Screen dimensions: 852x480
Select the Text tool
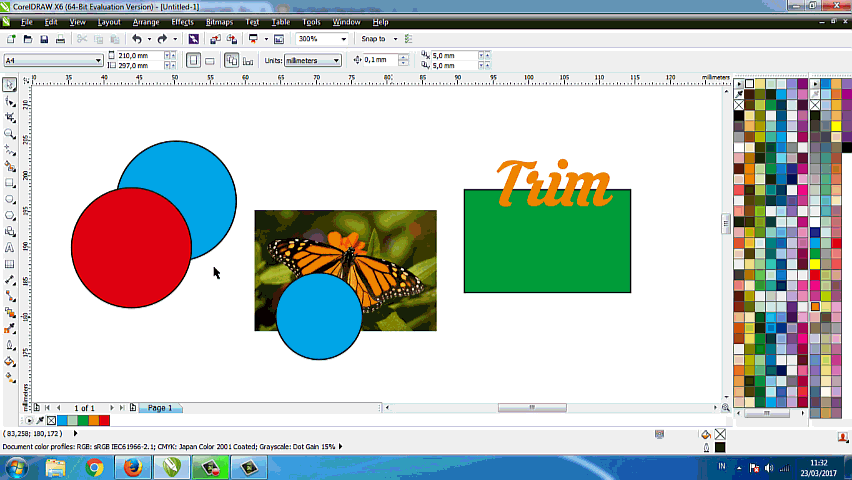tap(10, 248)
